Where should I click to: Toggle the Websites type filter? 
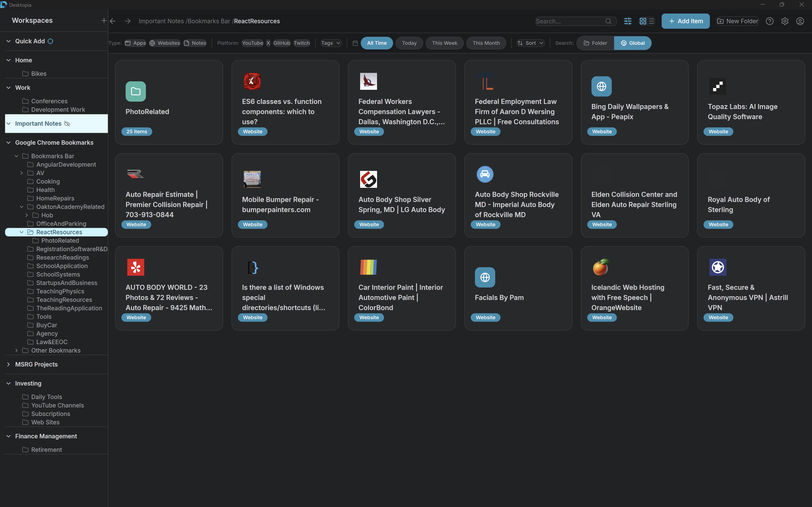(x=165, y=43)
